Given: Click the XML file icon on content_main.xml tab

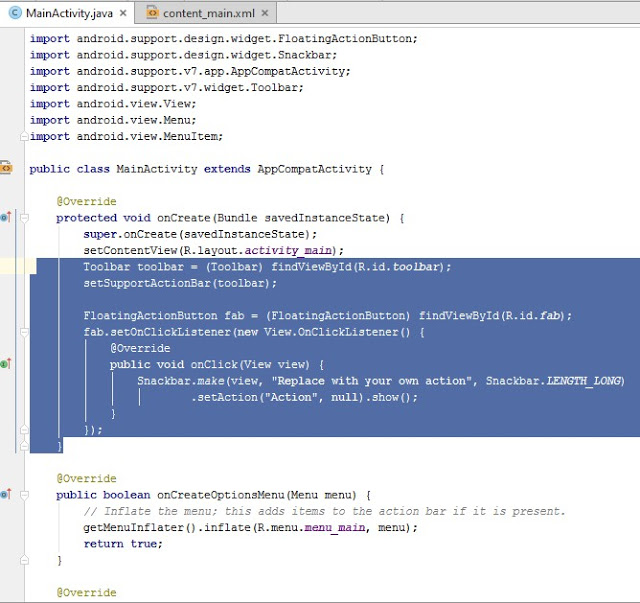Looking at the screenshot, I should tap(152, 13).
